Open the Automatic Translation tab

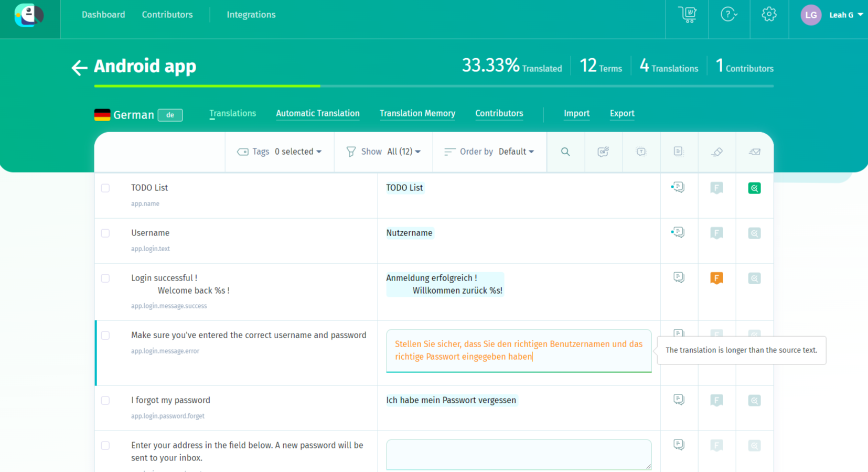pos(317,113)
